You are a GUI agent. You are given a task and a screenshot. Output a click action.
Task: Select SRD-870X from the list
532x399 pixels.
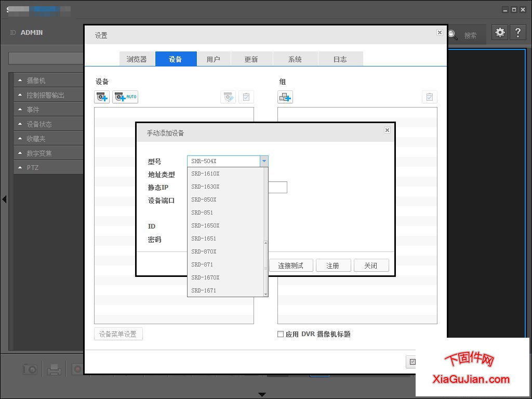[x=225, y=251]
